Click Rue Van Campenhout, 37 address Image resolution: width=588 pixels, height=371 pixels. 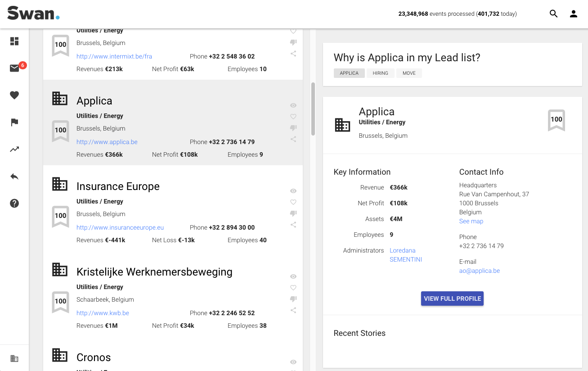click(x=494, y=194)
